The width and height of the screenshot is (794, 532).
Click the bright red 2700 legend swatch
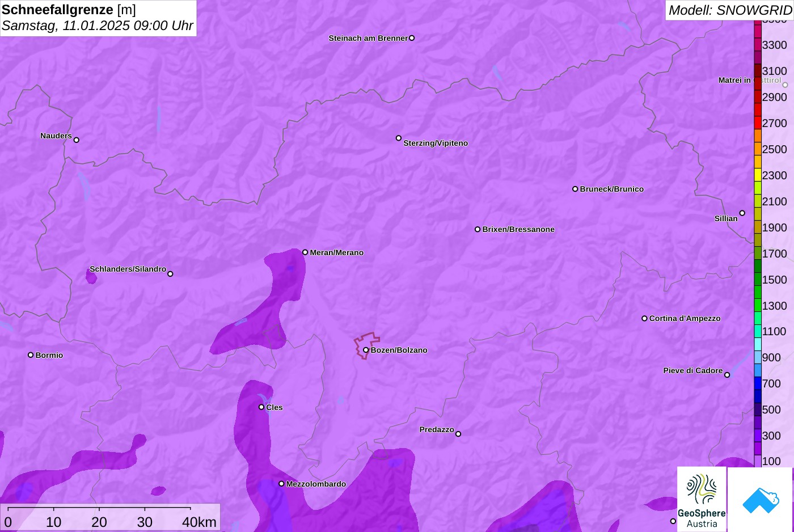758,123
